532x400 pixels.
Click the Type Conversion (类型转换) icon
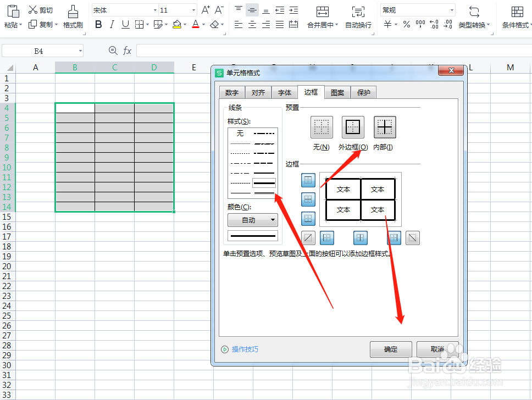click(x=474, y=12)
